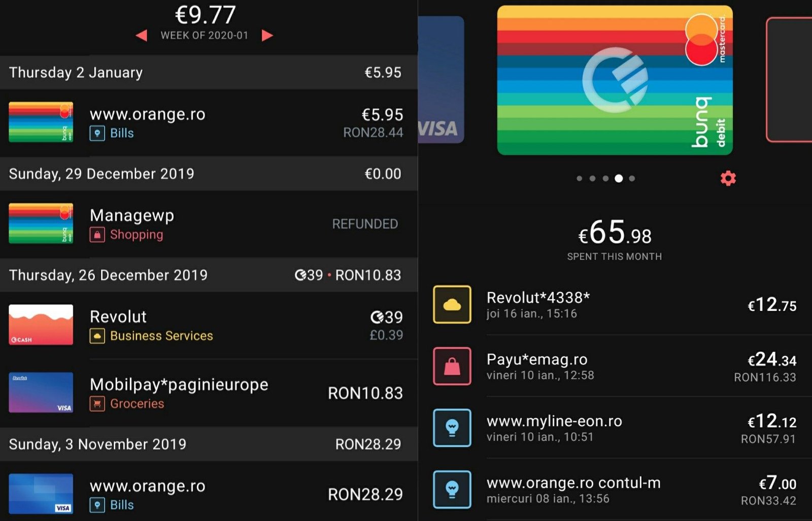812x521 pixels.
Task: Tap the RON10.83 amount for Mobilpay*paginieurope
Action: 365,393
